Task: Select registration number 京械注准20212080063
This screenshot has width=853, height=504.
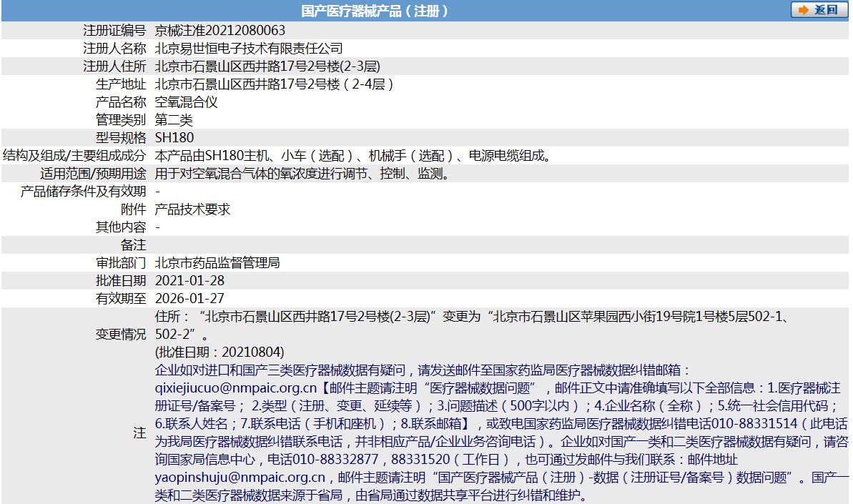Action: [x=220, y=31]
